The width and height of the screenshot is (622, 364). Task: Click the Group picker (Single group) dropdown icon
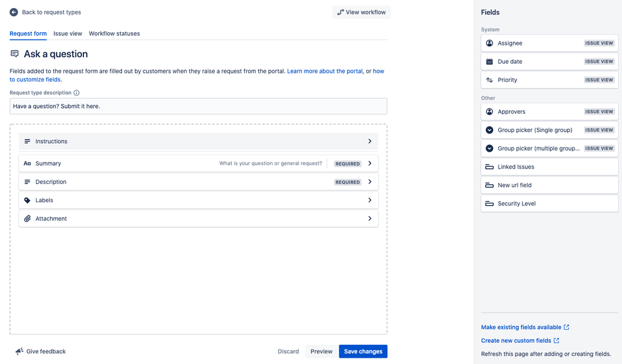489,130
